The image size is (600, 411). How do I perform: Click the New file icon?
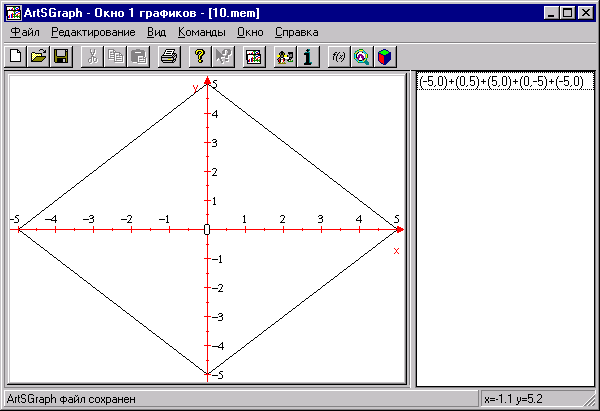[16, 57]
